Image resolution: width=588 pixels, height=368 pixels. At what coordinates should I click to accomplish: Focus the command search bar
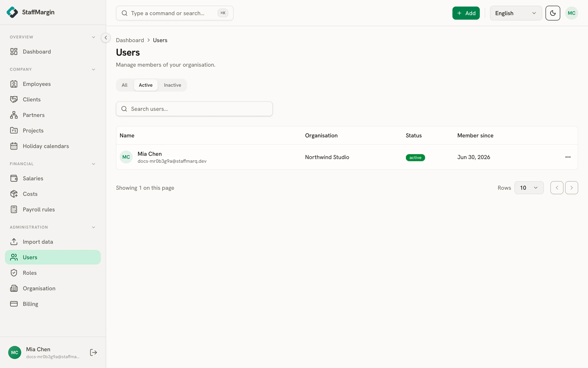[174, 13]
